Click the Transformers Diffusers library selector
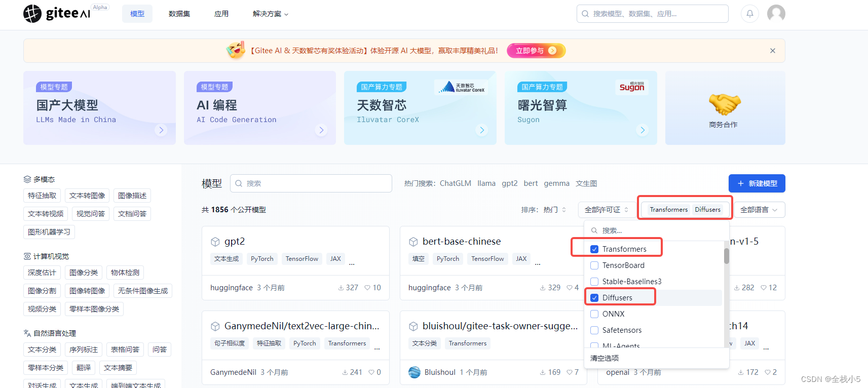Screen dimensions: 868x388 click(x=685, y=210)
